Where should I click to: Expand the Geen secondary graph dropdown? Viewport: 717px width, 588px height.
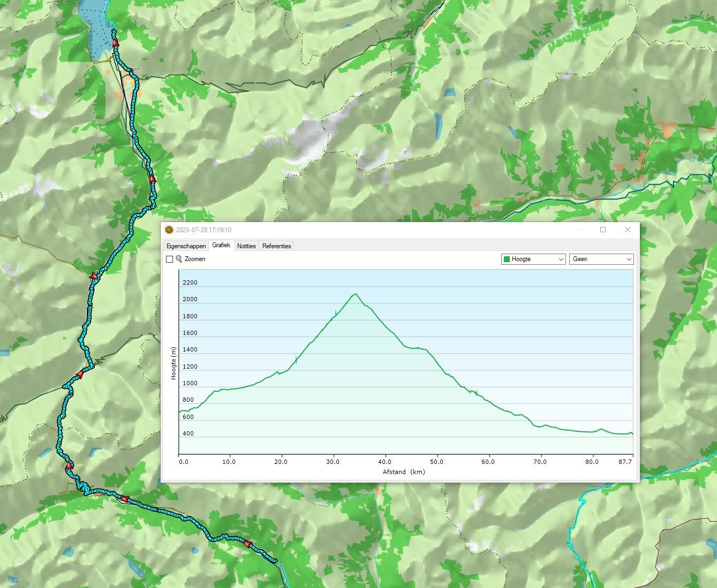pyautogui.click(x=601, y=259)
